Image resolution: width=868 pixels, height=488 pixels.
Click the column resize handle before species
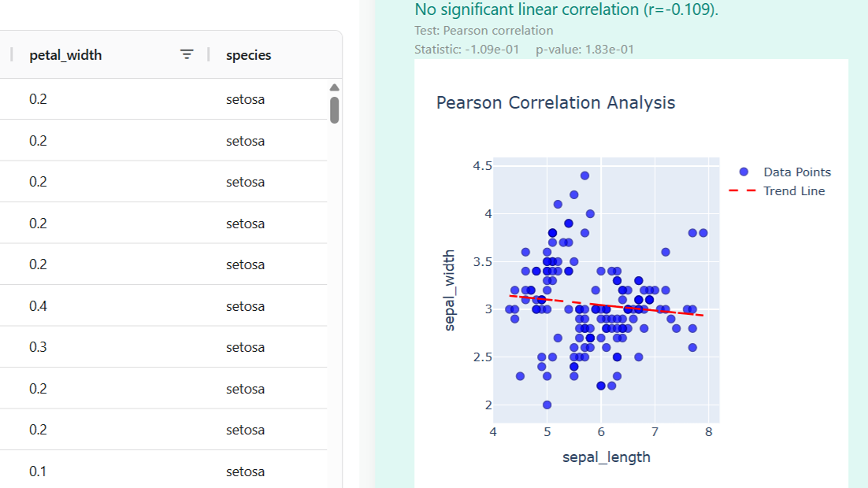click(209, 54)
